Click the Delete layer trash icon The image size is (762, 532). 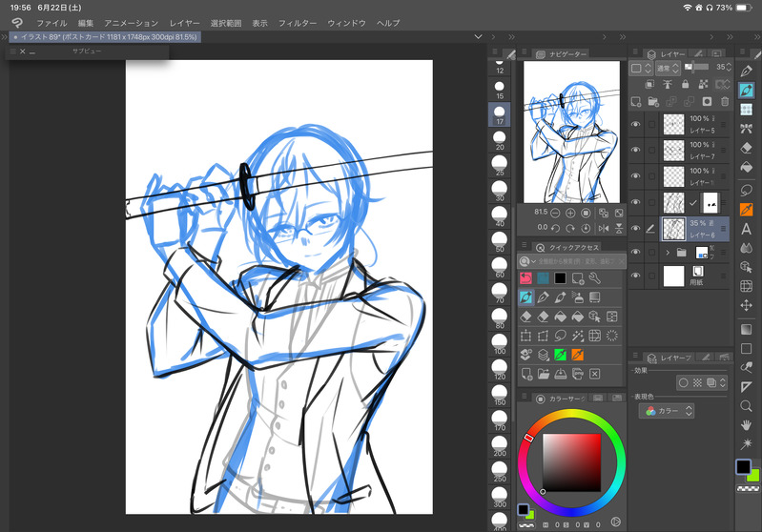pos(725,101)
